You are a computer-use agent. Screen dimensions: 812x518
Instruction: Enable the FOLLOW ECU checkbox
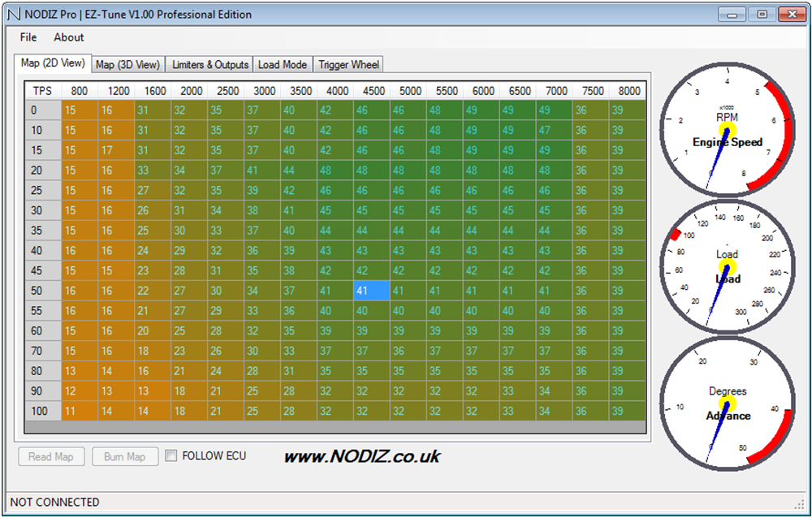pos(171,456)
